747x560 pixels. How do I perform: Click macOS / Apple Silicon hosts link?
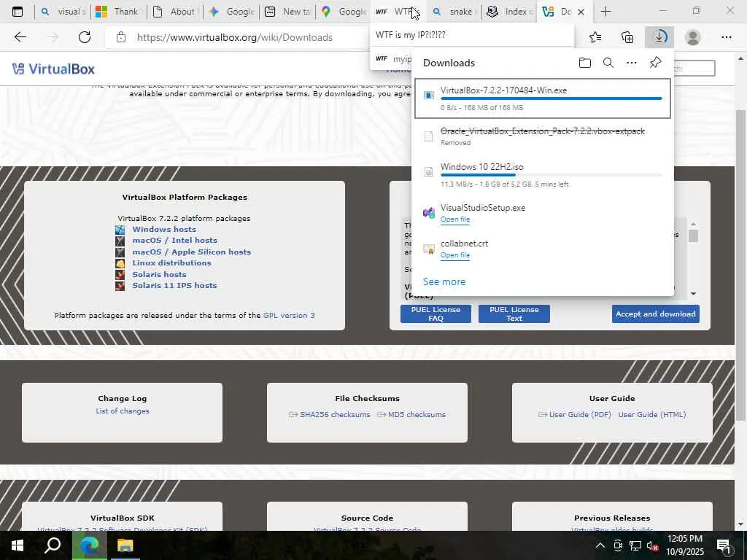[x=192, y=252]
